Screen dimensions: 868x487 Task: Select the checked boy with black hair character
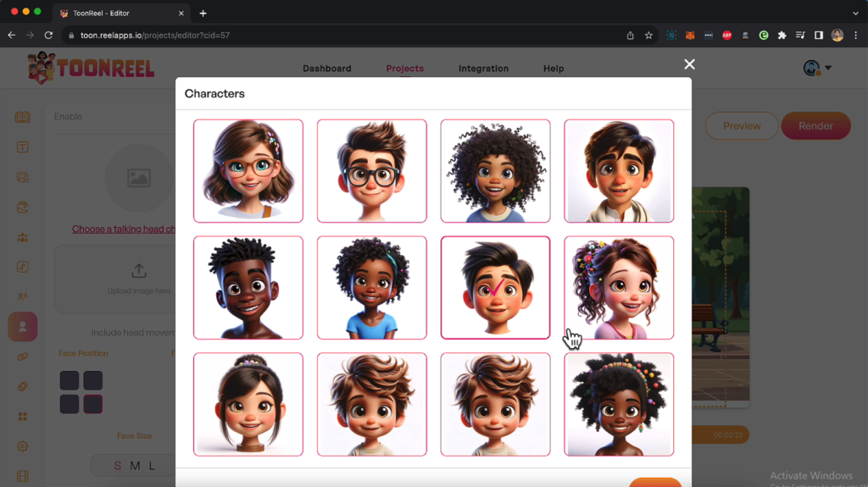point(495,288)
